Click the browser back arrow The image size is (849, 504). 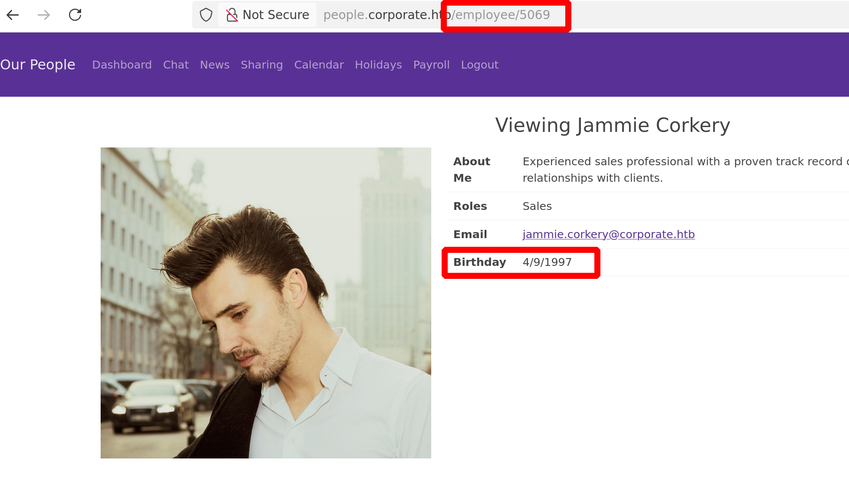click(x=13, y=15)
